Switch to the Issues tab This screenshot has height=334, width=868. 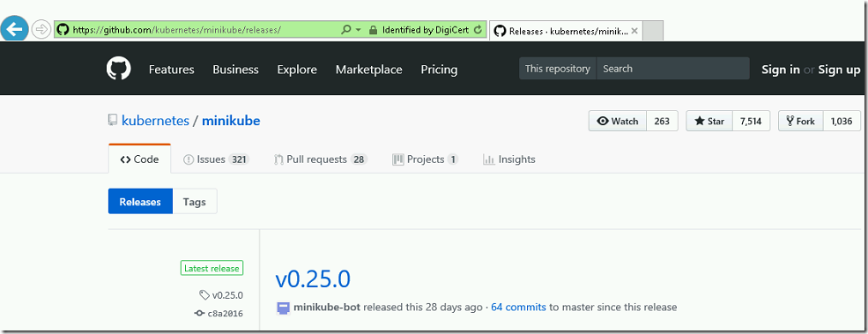click(x=217, y=160)
